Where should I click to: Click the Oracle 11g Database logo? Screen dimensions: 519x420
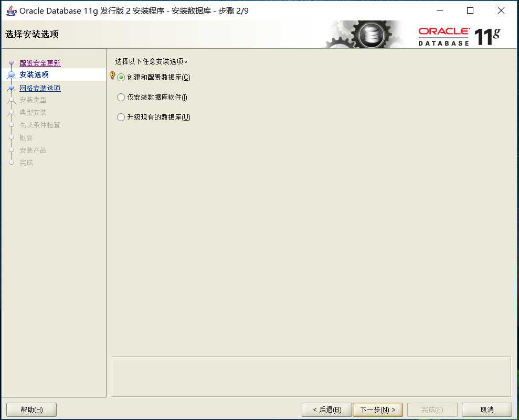point(459,36)
